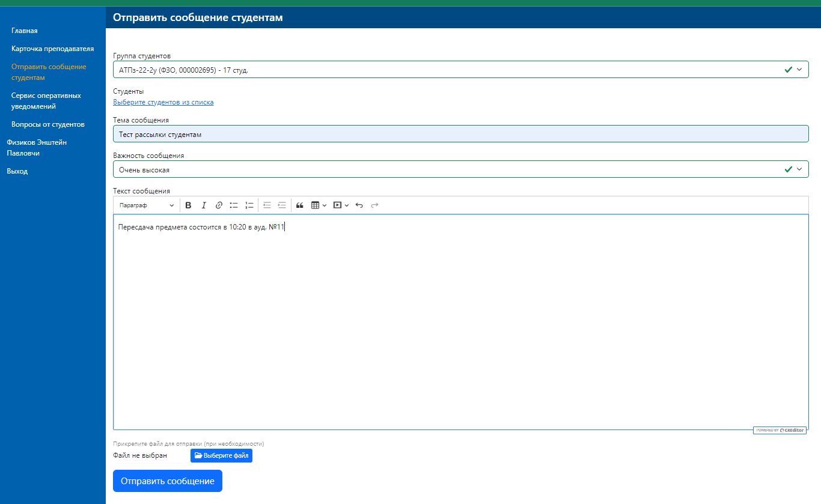Click the Выберите студентов из списка link

(163, 102)
